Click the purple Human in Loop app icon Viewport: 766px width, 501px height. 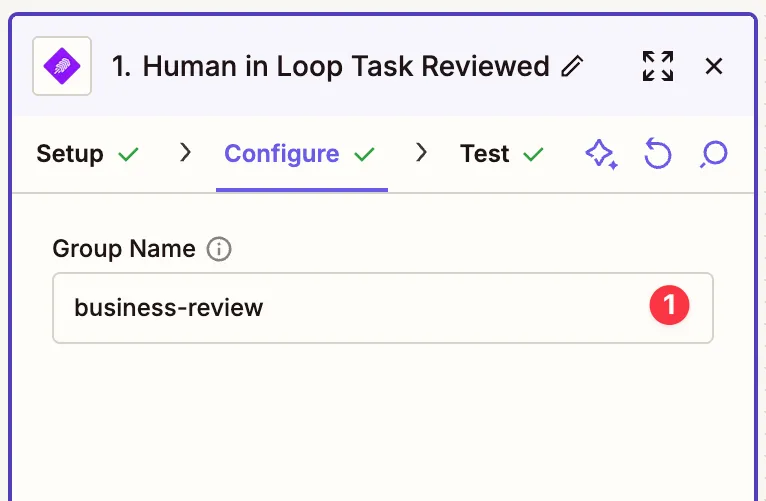coord(62,66)
